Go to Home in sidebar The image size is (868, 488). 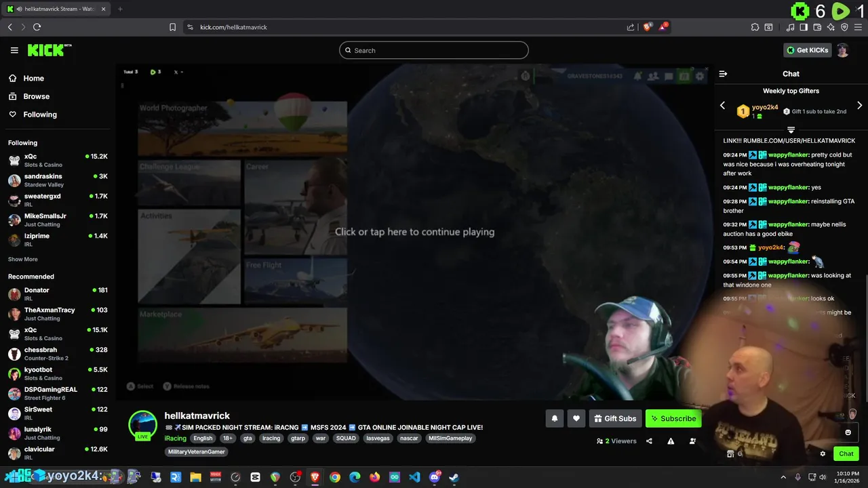coord(26,79)
